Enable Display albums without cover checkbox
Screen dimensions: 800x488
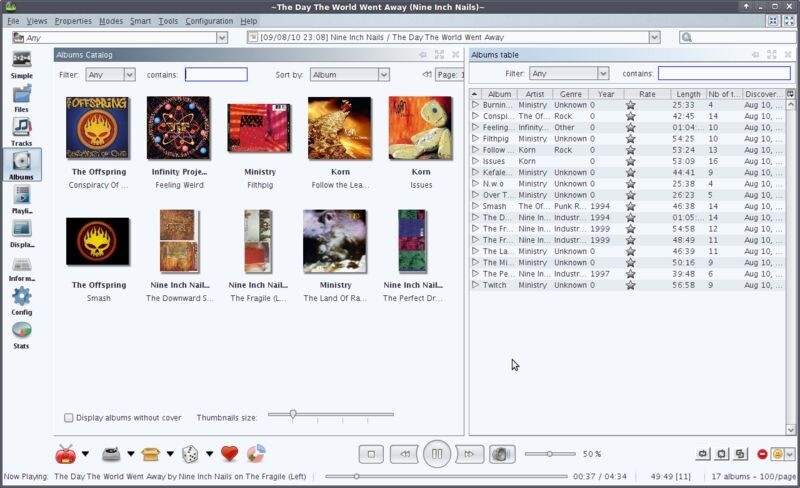tap(69, 418)
